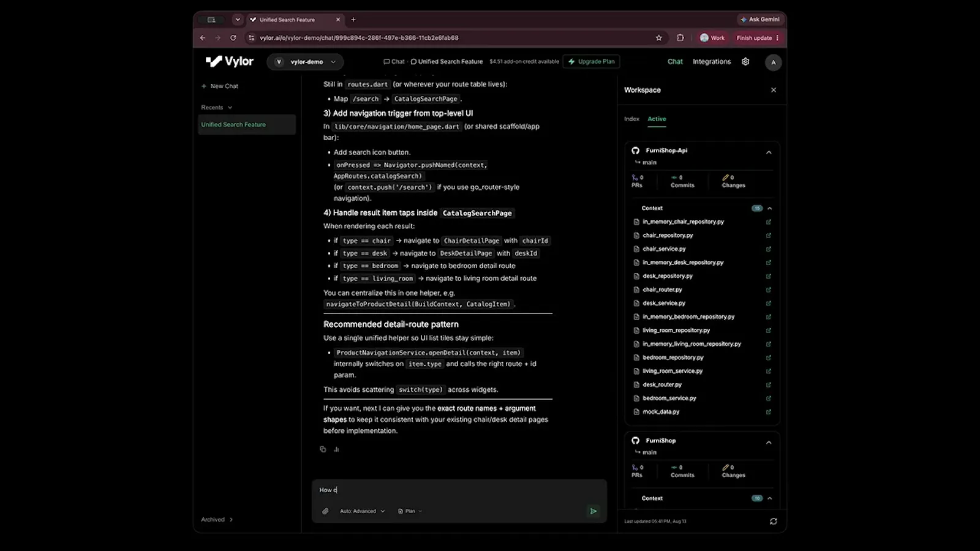The height and width of the screenshot is (551, 980).
Task: Open Unified Search Feature recent chat
Action: [246, 125]
